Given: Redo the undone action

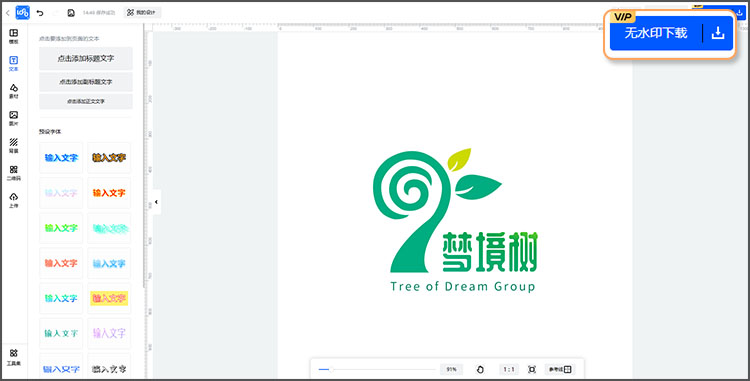Looking at the screenshot, I should click(x=55, y=13).
